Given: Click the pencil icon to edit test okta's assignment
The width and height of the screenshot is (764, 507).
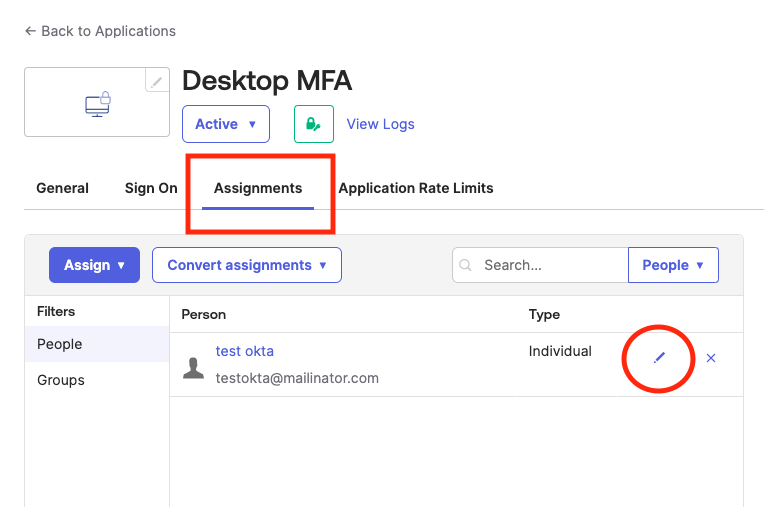Looking at the screenshot, I should coord(659,358).
